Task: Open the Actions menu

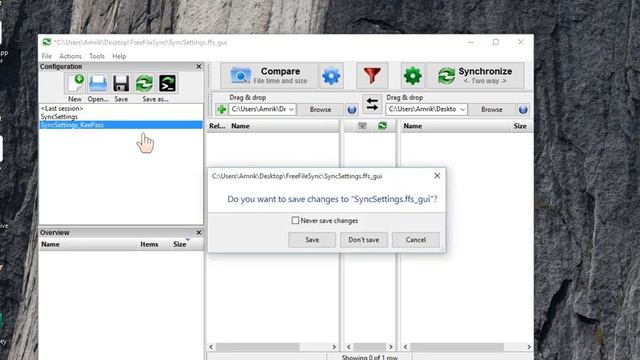Action: click(x=70, y=56)
